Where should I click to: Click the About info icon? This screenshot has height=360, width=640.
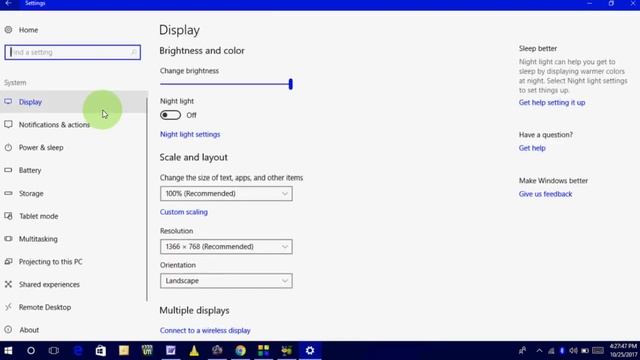click(x=8, y=329)
